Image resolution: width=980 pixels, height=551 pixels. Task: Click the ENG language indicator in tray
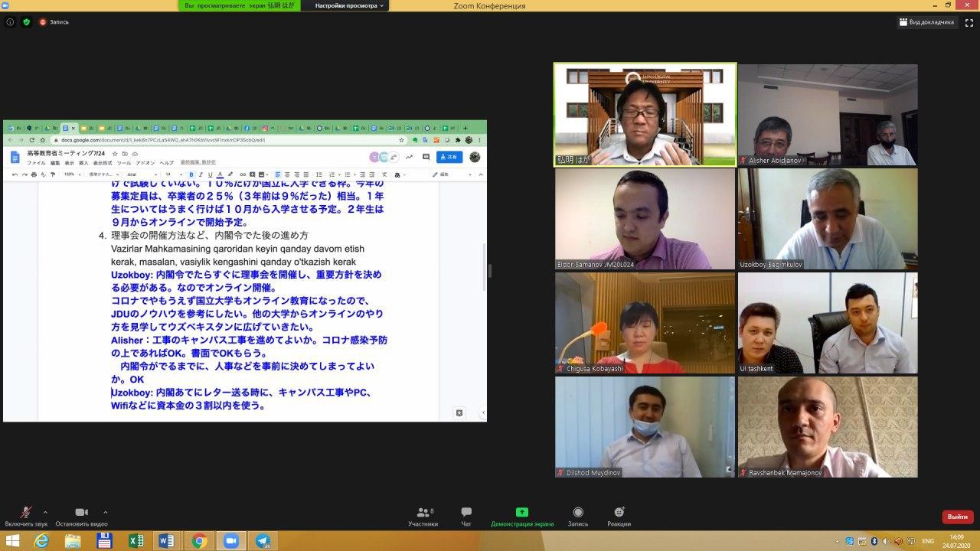click(928, 541)
